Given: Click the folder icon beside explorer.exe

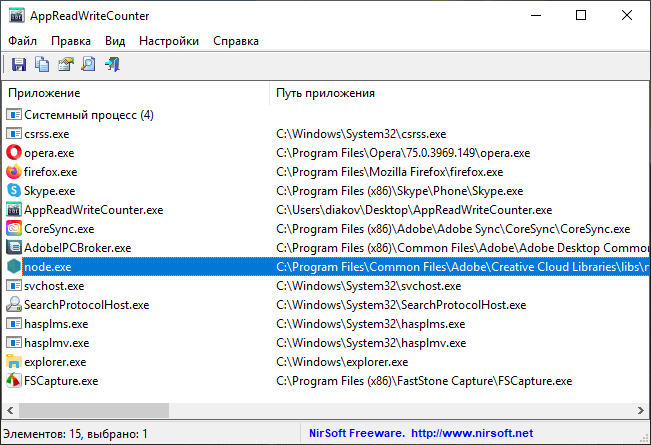Looking at the screenshot, I should [14, 362].
